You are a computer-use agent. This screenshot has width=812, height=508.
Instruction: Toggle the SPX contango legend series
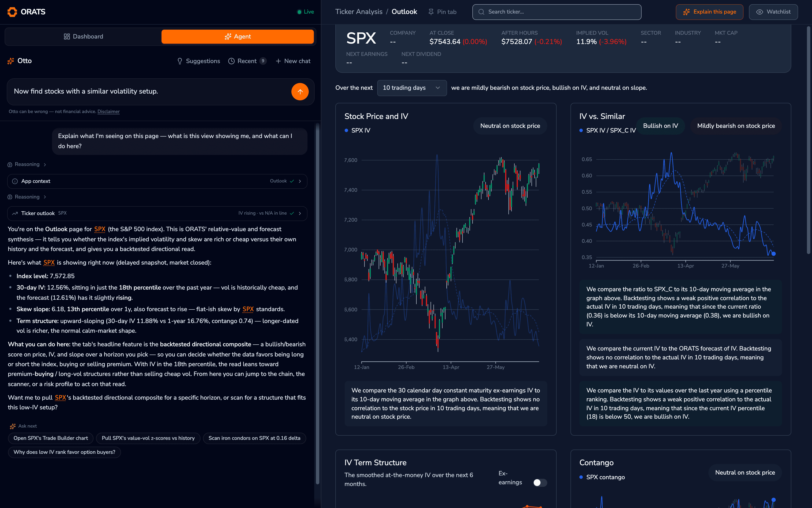pos(602,477)
